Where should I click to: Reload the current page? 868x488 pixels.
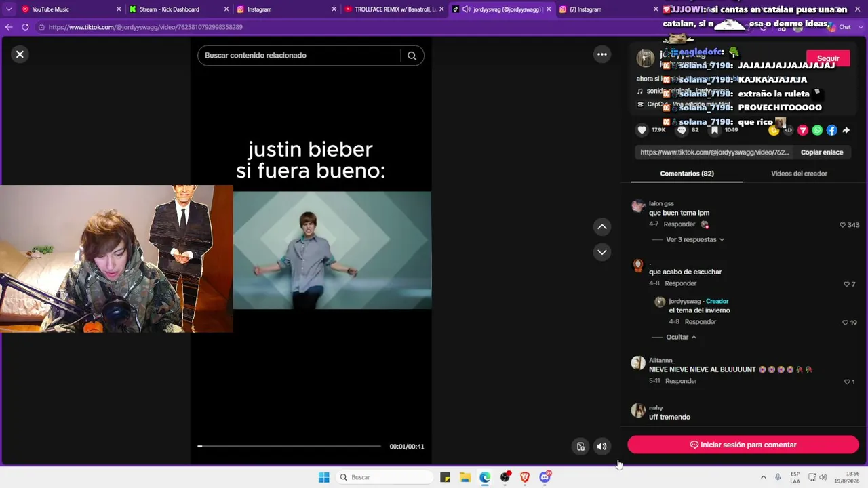(x=25, y=27)
